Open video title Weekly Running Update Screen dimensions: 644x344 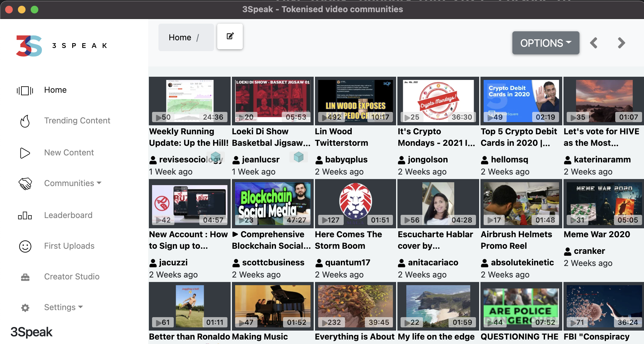point(189,137)
